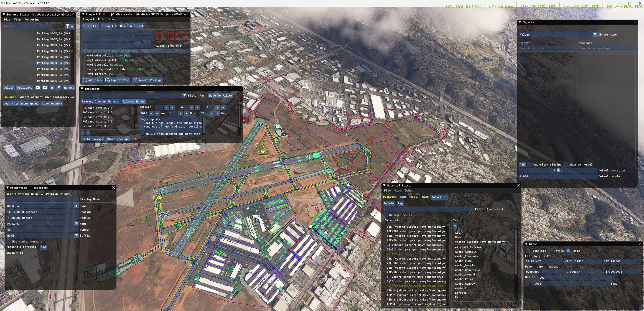The image size is (644, 311).
Task: Click the new folder icon button
Action: point(38,87)
